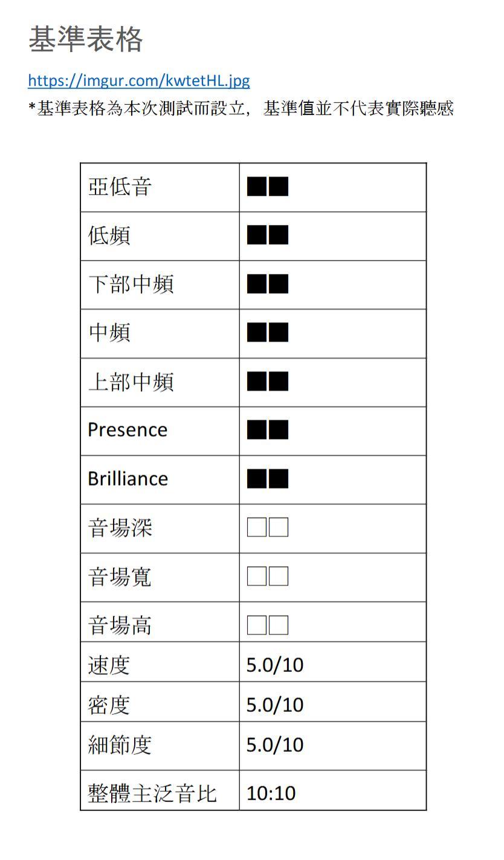Image resolution: width=504 pixels, height=860 pixels.
Task: Click the 5.0/10 value beside 速度
Action: tap(275, 665)
